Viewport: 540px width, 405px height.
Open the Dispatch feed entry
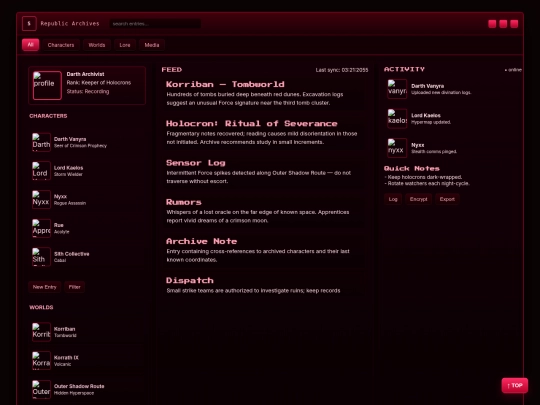pos(264,285)
